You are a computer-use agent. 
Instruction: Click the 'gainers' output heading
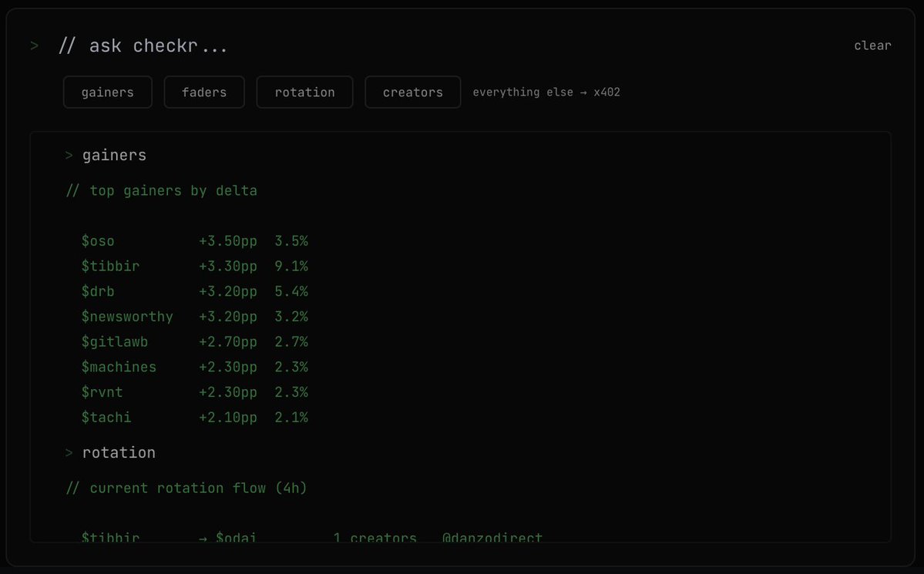tap(114, 156)
